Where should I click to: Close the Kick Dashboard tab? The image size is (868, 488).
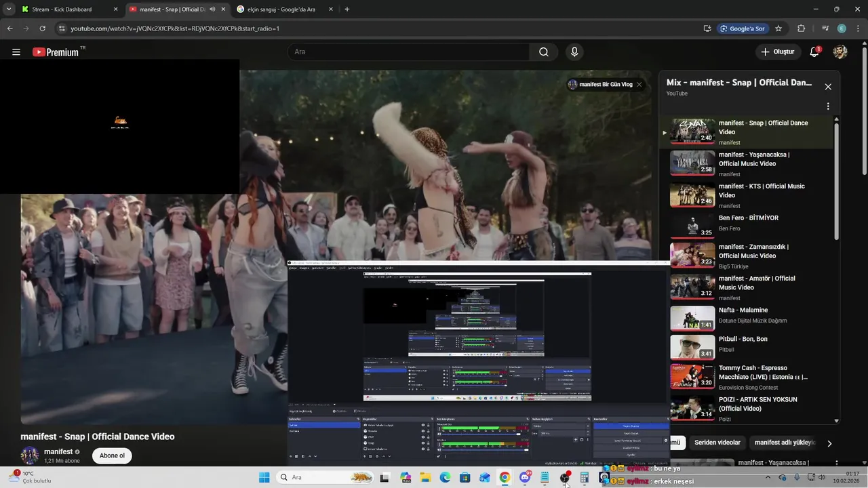pyautogui.click(x=115, y=9)
